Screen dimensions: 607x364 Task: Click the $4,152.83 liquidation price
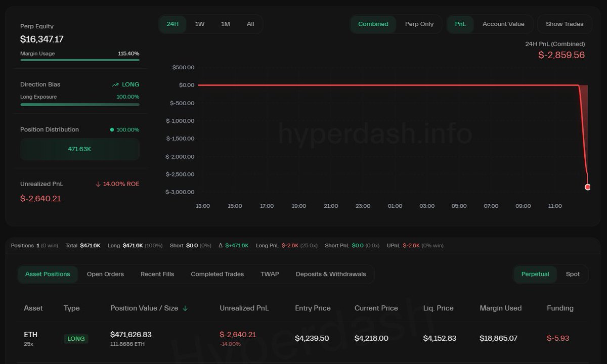(440, 338)
